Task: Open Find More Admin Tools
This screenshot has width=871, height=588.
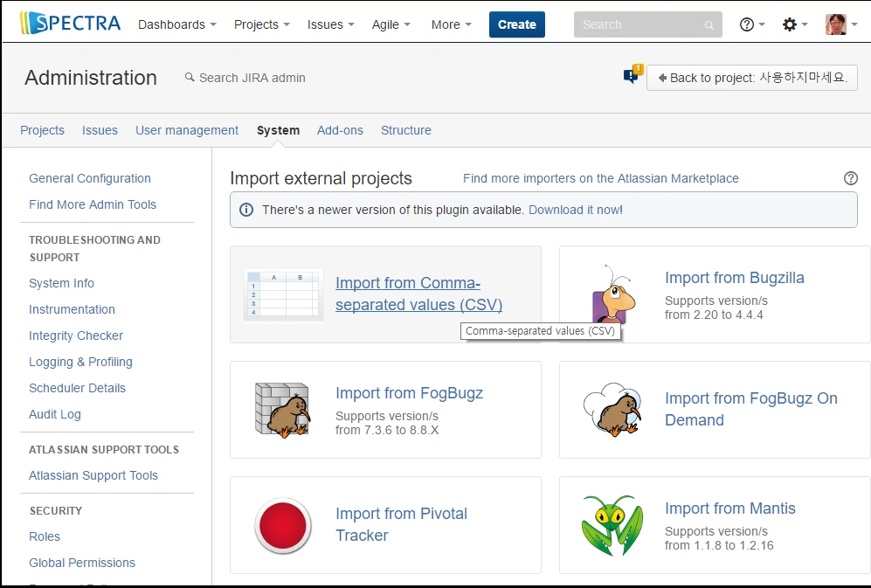Action: tap(93, 204)
